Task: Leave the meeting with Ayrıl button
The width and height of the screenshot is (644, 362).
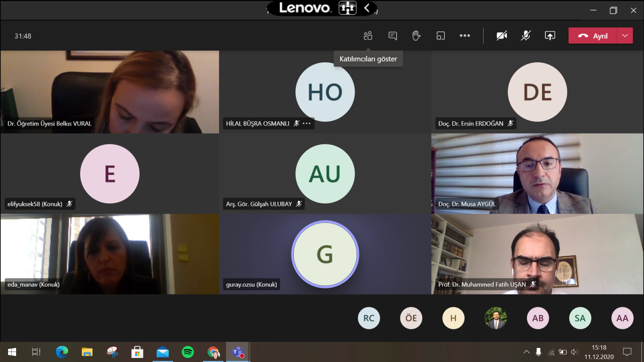Action: [592, 36]
